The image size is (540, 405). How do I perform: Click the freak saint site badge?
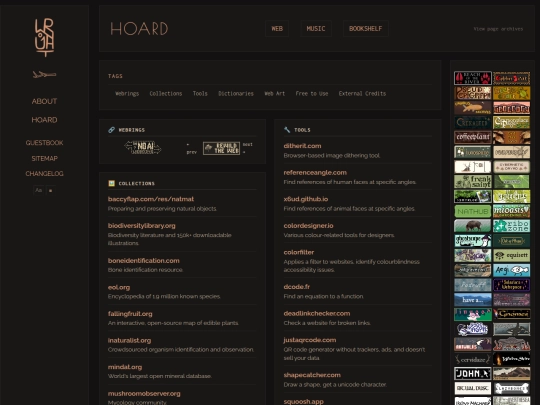point(473,181)
